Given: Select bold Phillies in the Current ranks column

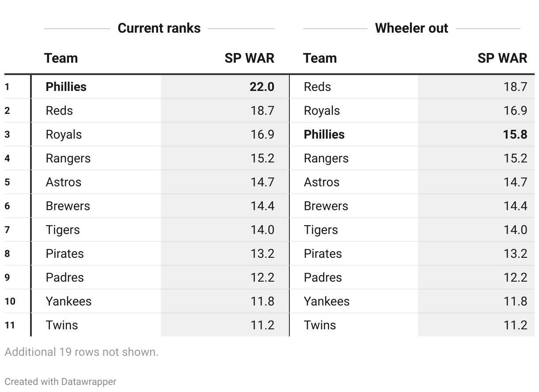Looking at the screenshot, I should click(x=66, y=87).
